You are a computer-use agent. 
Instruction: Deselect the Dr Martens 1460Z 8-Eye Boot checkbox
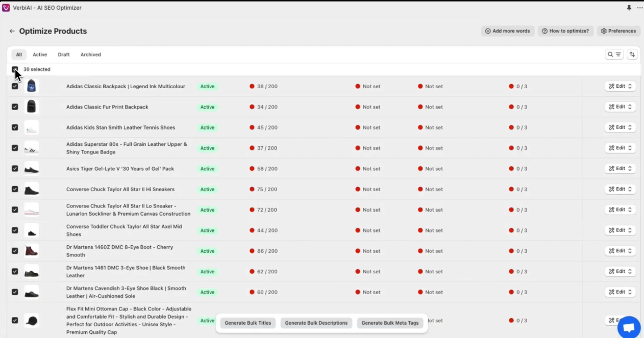tap(15, 251)
